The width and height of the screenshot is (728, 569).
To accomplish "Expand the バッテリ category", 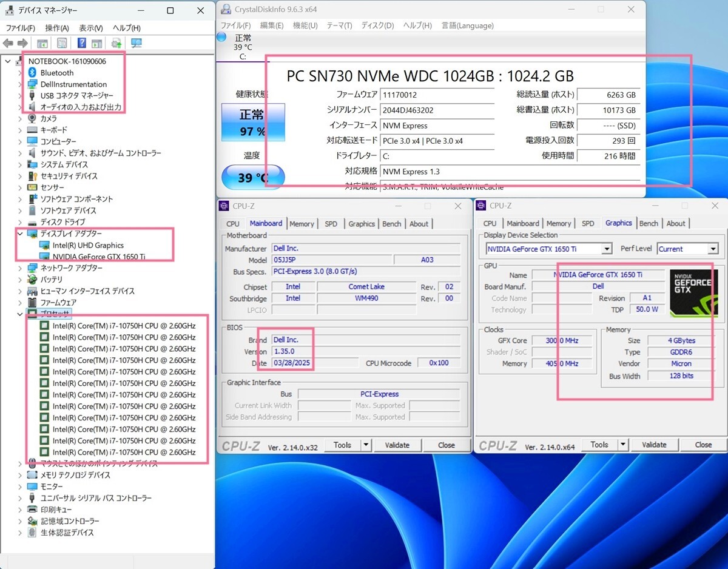I will [x=19, y=279].
